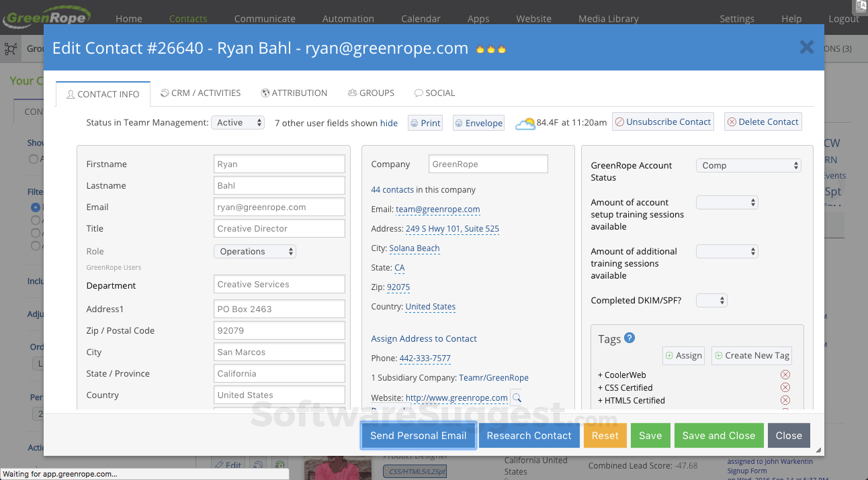Screen dimensions: 868x480
Task: Delete the HTML5 Certified tag
Action: (785, 400)
